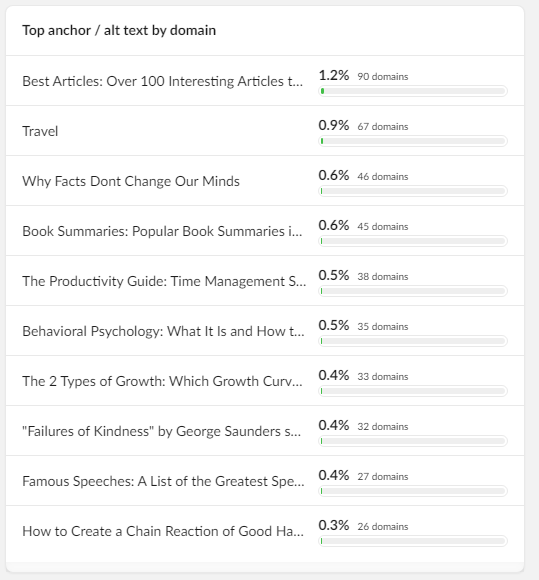Open 'The Productivity Guide: Time Management' anchor
The image size is (539, 580).
[x=164, y=281]
